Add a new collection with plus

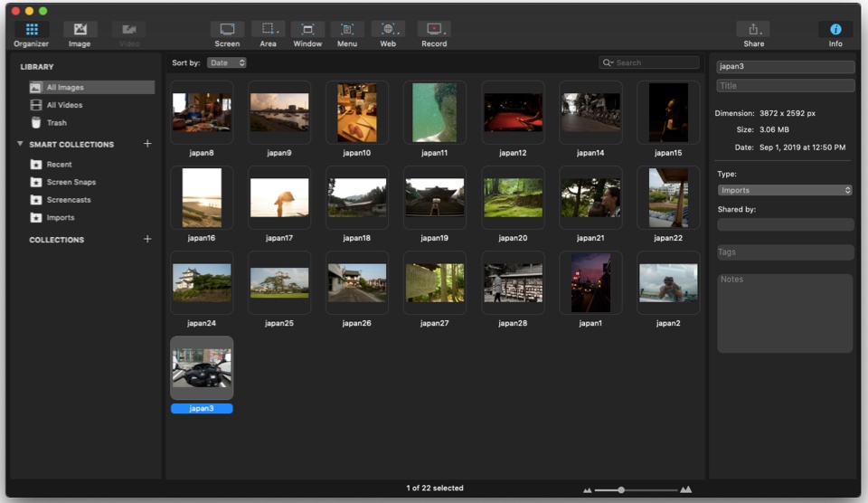point(147,240)
